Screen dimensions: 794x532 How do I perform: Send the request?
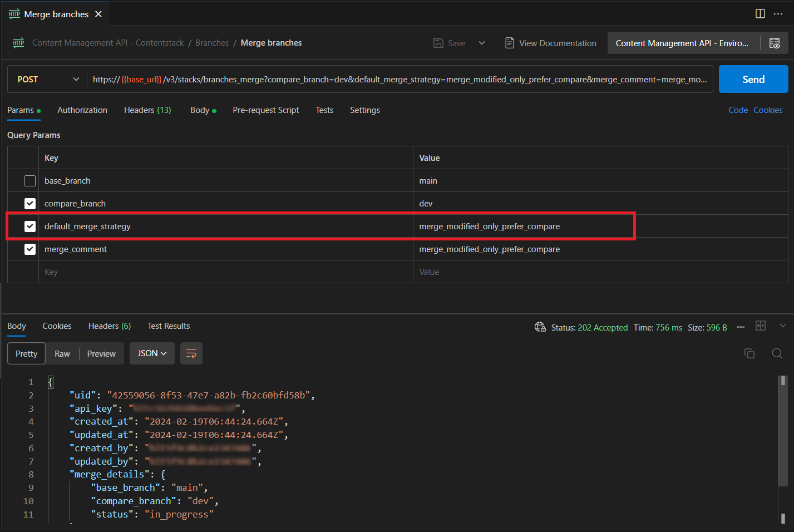pyautogui.click(x=753, y=79)
